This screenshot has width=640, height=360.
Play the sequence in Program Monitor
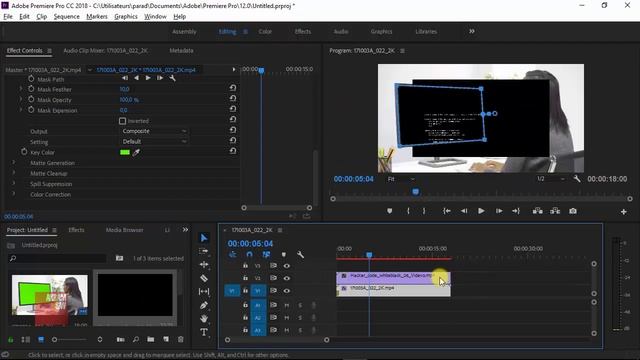[481, 211]
